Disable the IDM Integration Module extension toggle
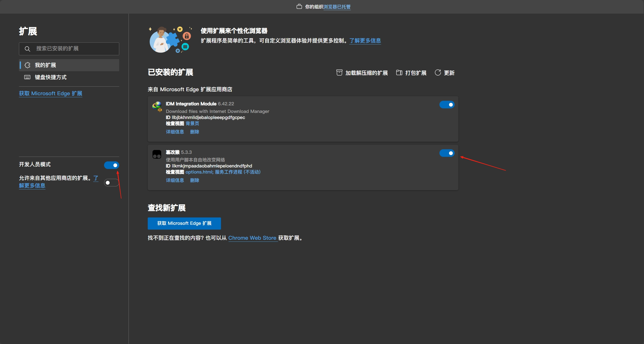 click(x=447, y=105)
